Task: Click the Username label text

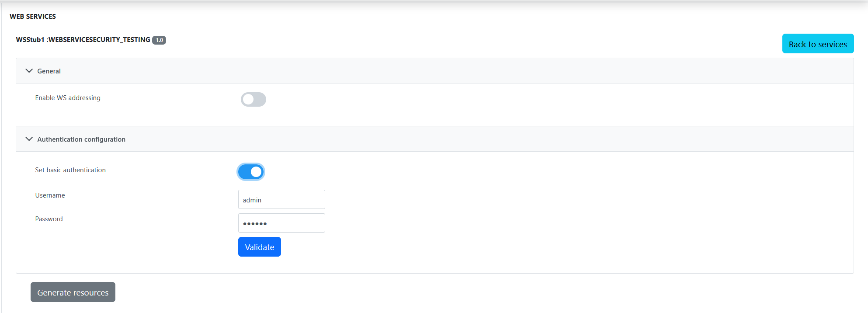Action: click(50, 195)
